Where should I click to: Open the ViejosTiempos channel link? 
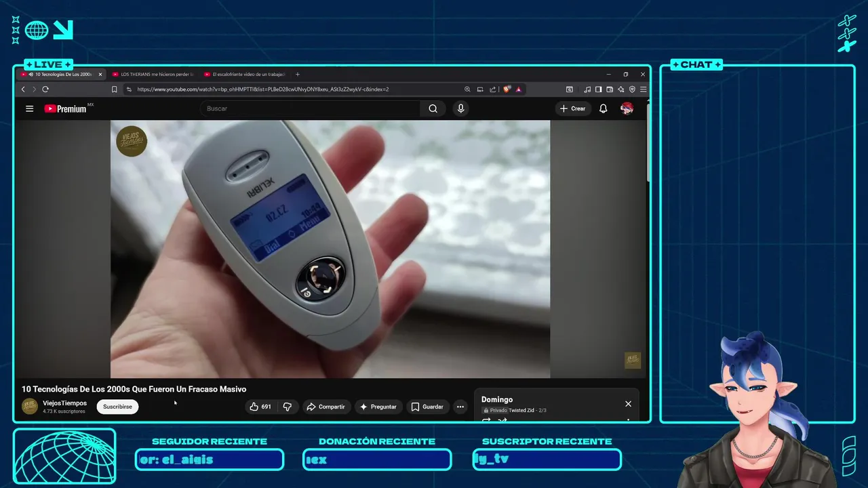[x=64, y=403]
